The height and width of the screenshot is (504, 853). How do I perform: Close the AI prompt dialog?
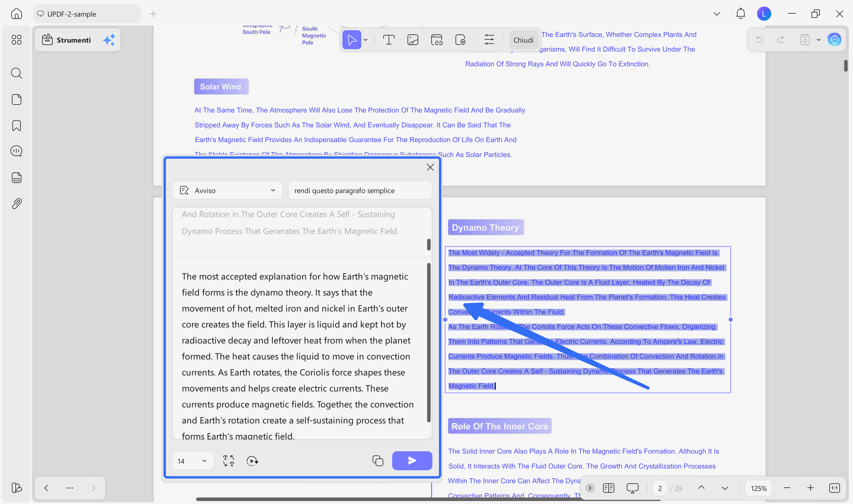(430, 167)
